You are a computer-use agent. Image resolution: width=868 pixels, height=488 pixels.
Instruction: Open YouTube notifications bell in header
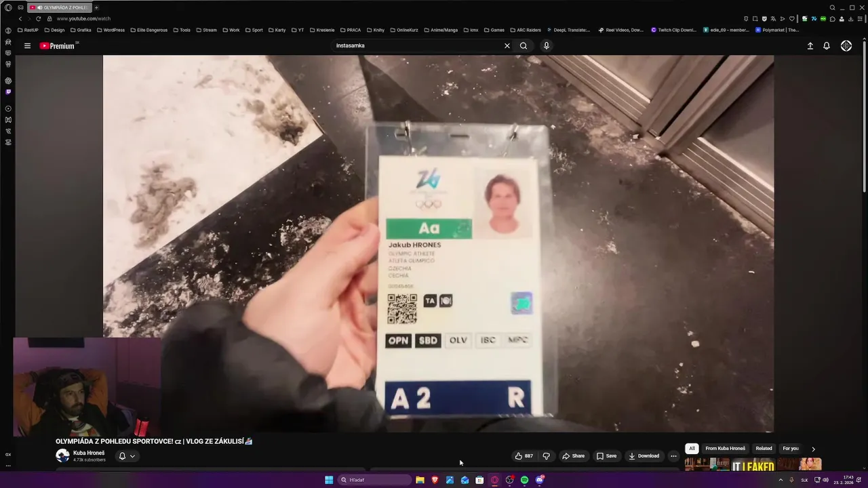click(827, 46)
